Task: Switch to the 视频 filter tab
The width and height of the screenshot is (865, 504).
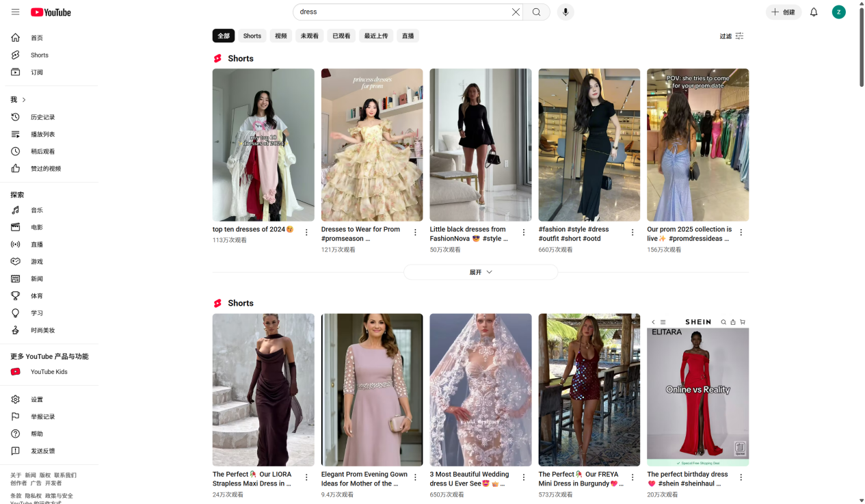Action: (x=280, y=36)
